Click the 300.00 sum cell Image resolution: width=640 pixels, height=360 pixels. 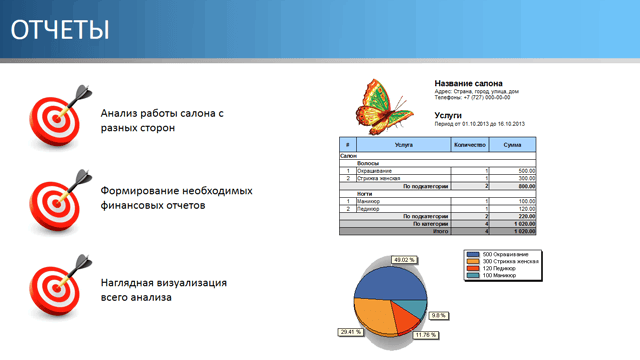click(x=512, y=178)
